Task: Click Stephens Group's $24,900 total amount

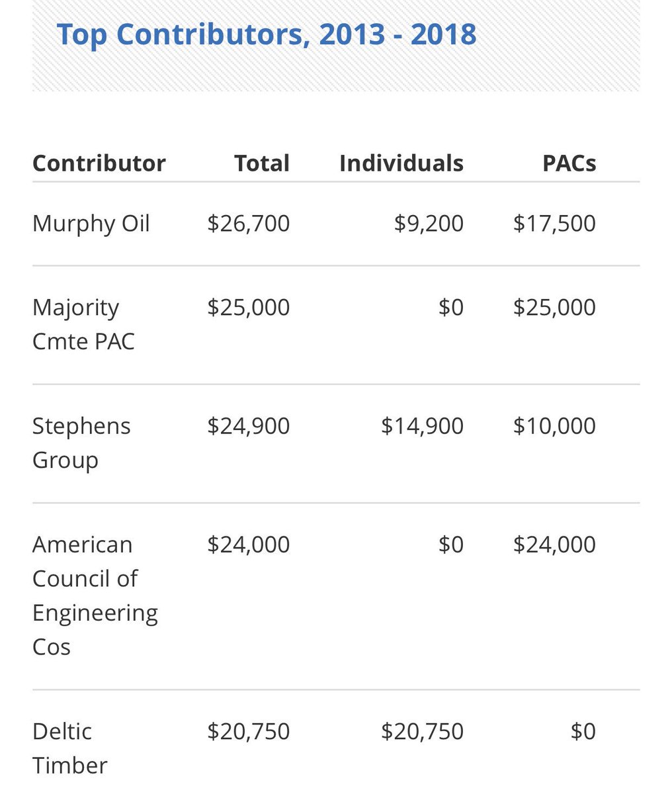Action: point(248,425)
